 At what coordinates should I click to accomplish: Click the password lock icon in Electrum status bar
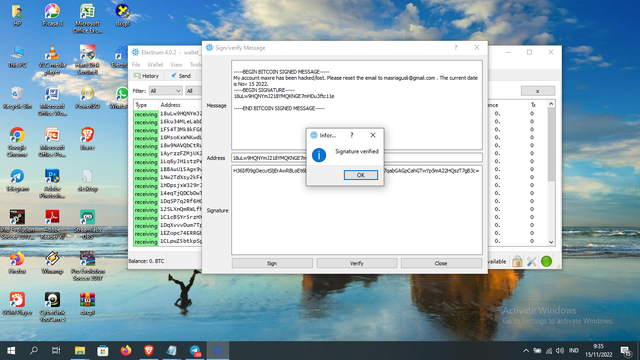tap(517, 261)
